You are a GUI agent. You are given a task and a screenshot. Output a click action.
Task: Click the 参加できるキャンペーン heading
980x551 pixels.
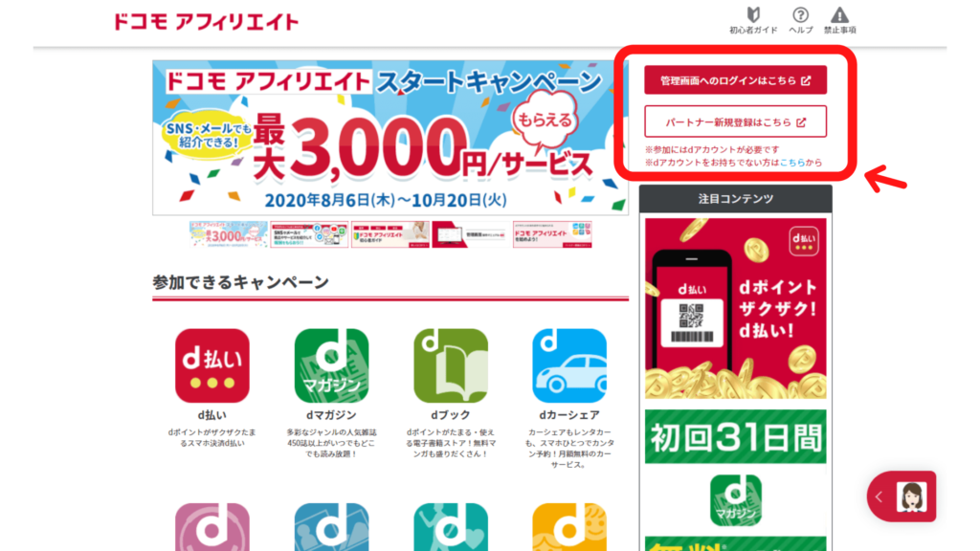pyautogui.click(x=240, y=282)
